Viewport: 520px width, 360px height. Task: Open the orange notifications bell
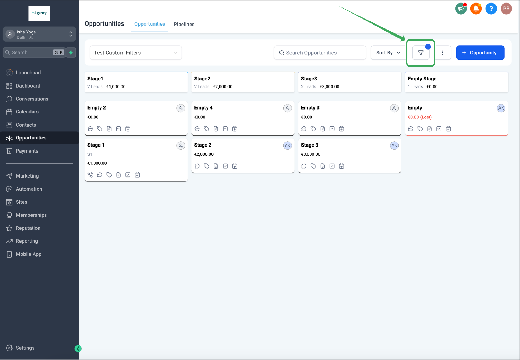(476, 8)
